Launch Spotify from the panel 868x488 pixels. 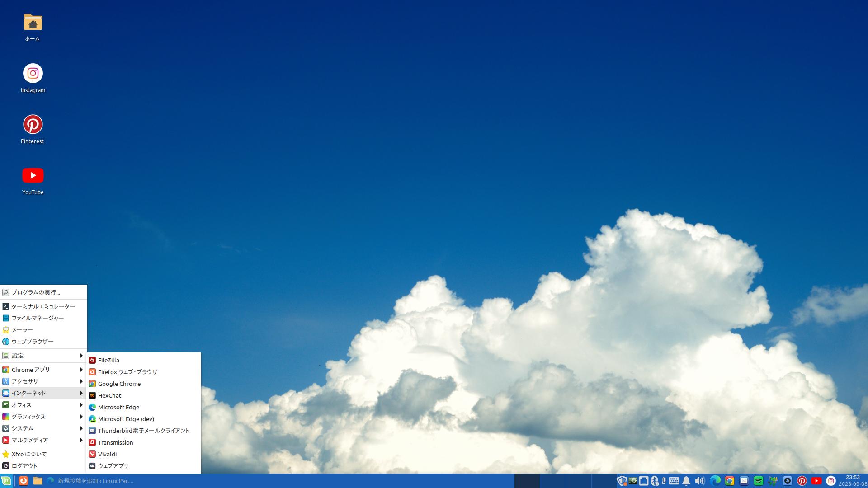click(759, 481)
